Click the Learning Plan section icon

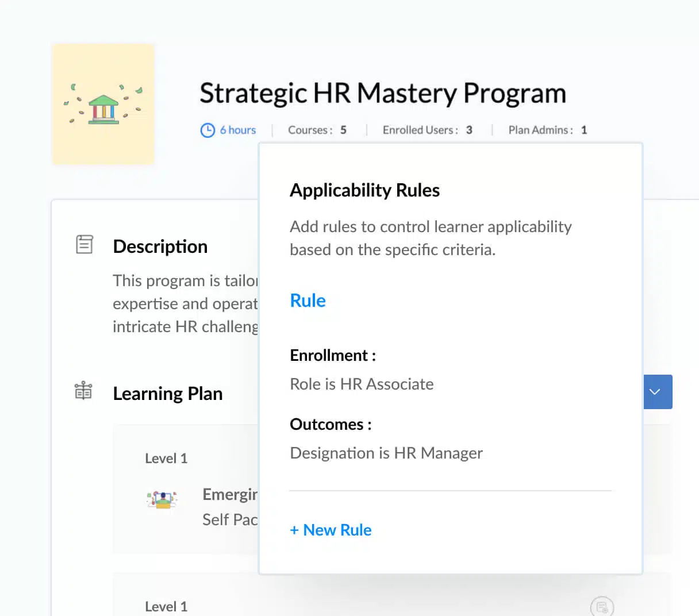tap(84, 391)
